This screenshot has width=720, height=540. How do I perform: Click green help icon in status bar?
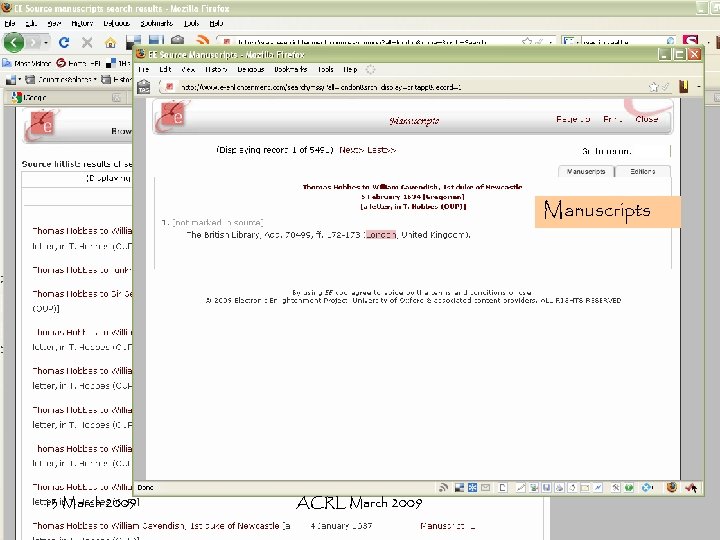[629, 488]
